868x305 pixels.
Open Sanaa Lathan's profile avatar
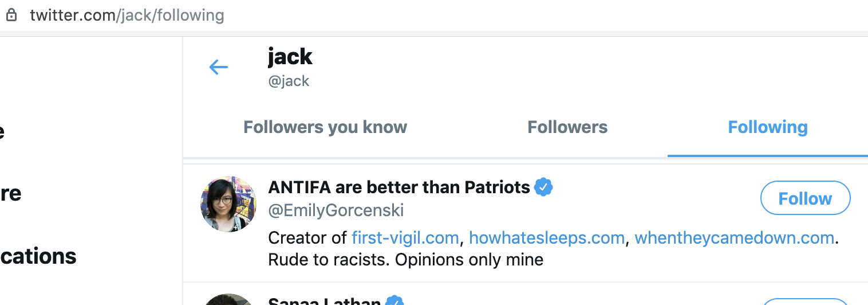(x=228, y=300)
